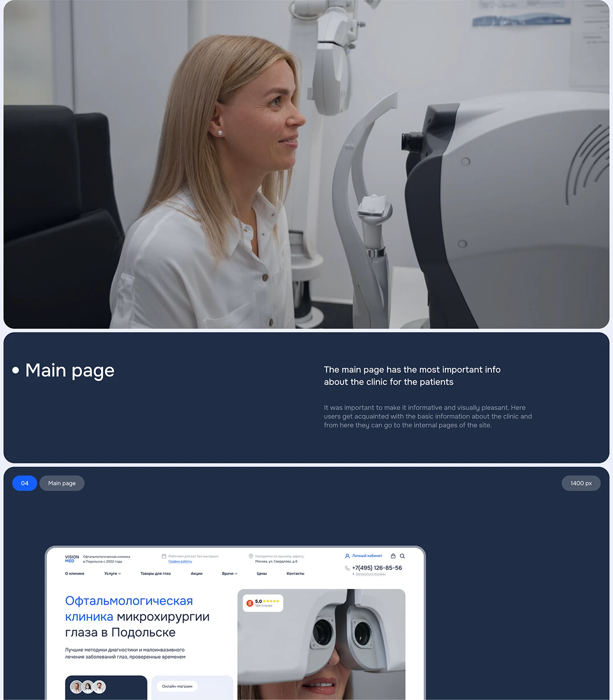
Task: Open the Контакты menu item
Action: tap(295, 573)
